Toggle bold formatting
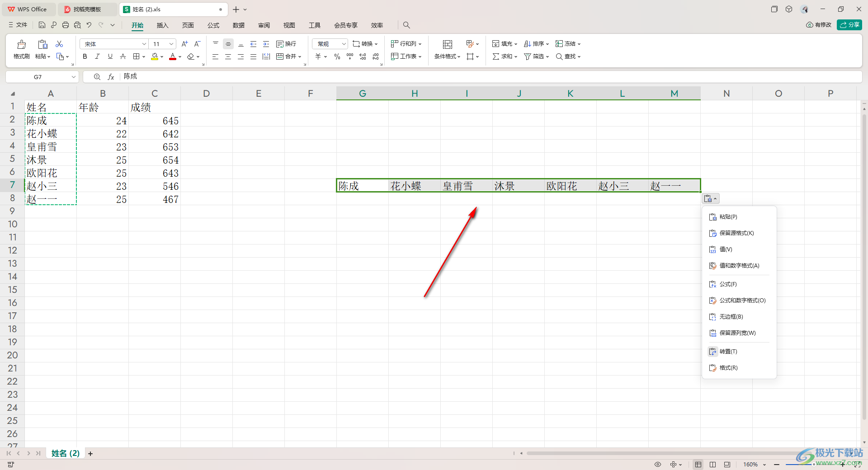 85,56
